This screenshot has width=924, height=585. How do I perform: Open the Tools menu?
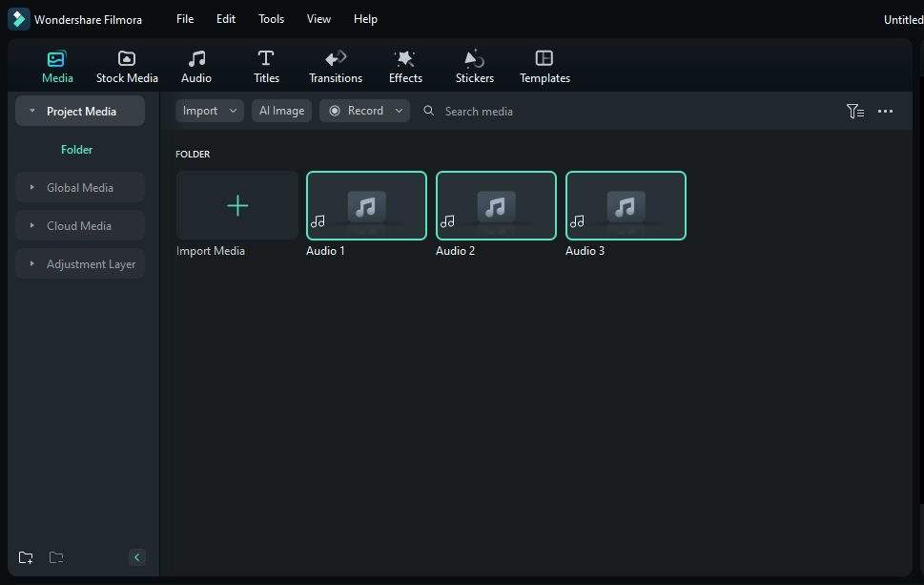pyautogui.click(x=271, y=19)
